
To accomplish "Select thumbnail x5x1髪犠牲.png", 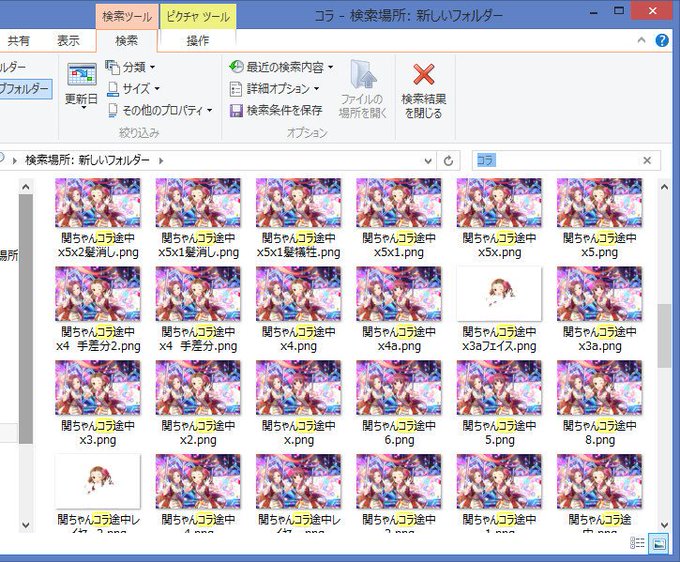I will click(x=298, y=203).
